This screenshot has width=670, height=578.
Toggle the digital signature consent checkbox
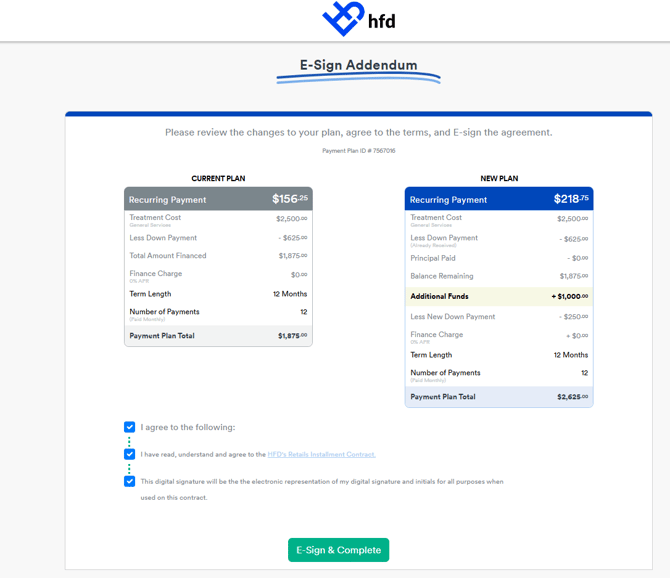click(129, 481)
